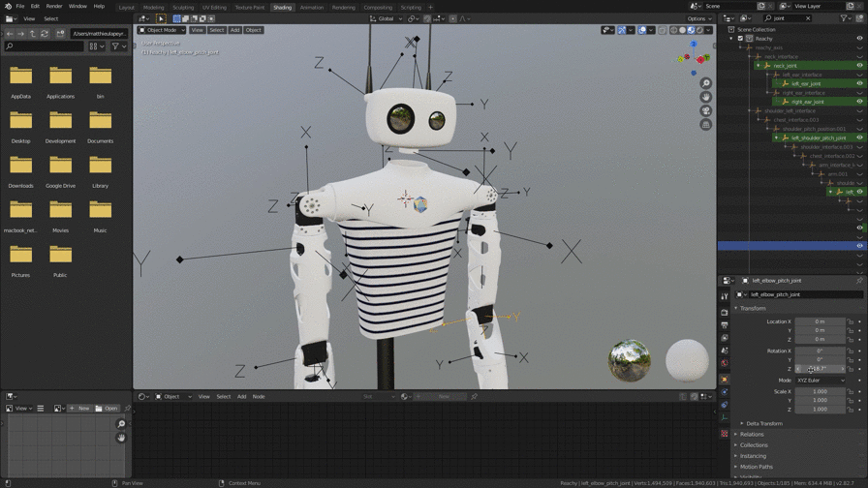Open the Tool properties tab (wrench icon)
The width and height of the screenshot is (868, 488).
[725, 297]
